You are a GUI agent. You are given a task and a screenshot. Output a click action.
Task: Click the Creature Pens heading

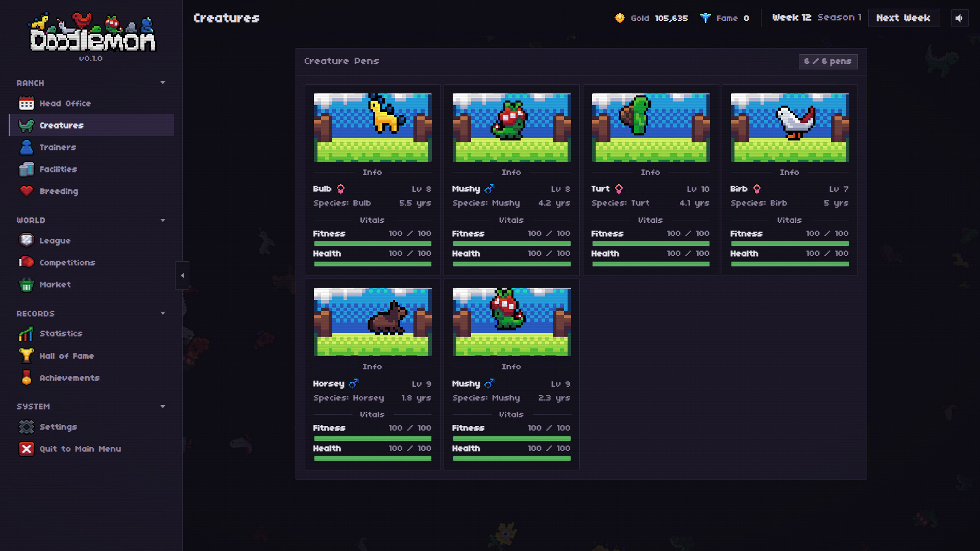tap(341, 61)
